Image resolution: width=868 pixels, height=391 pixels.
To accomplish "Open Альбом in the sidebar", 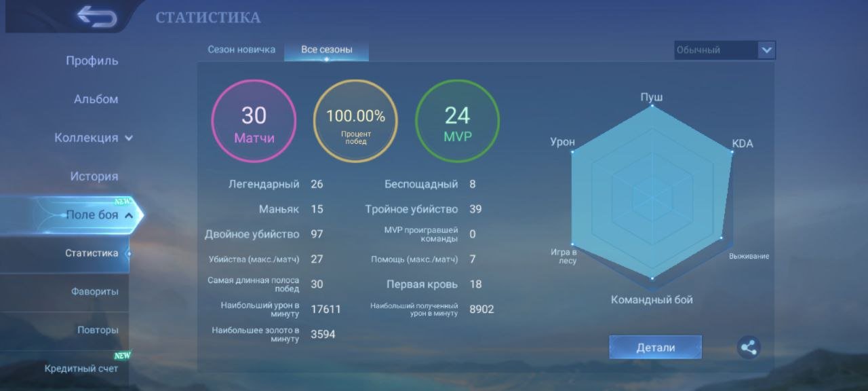I will pyautogui.click(x=96, y=99).
